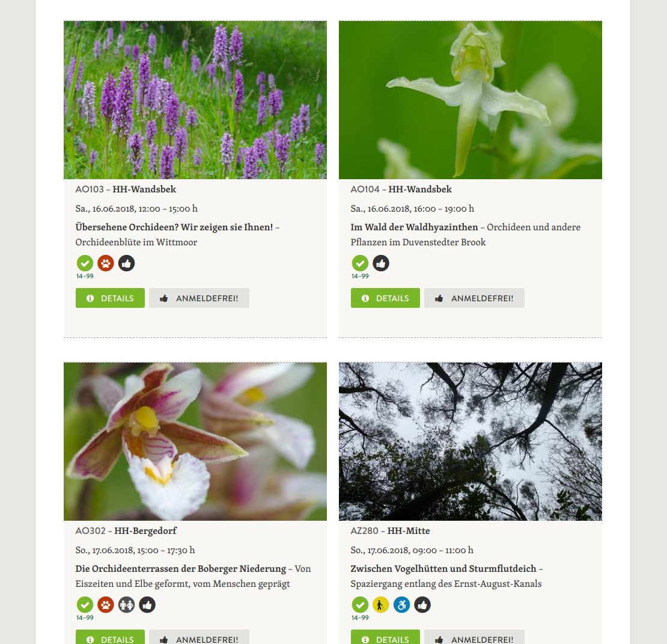Screen dimensions: 667x644
Task: Click Anmeldefrei button for AO104 event
Action: point(474,298)
